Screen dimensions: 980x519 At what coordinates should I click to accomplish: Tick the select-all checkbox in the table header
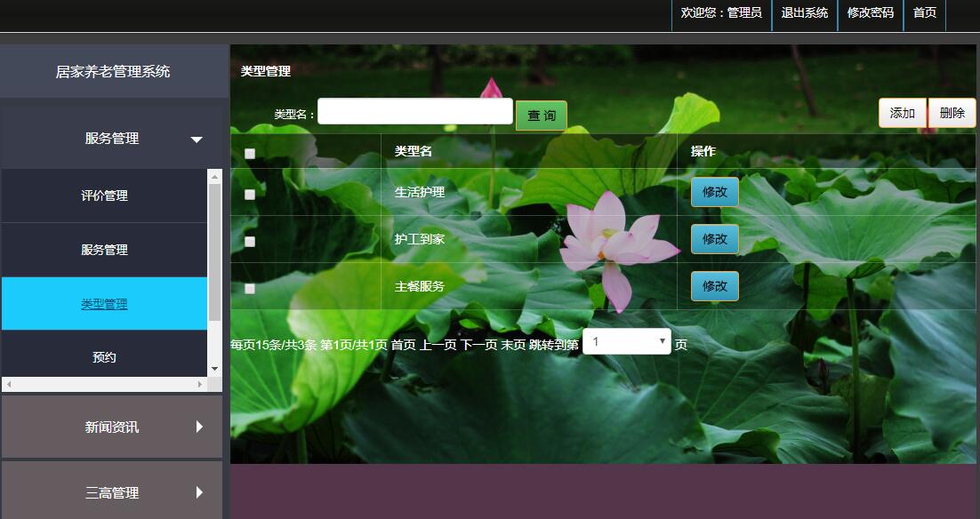250,154
